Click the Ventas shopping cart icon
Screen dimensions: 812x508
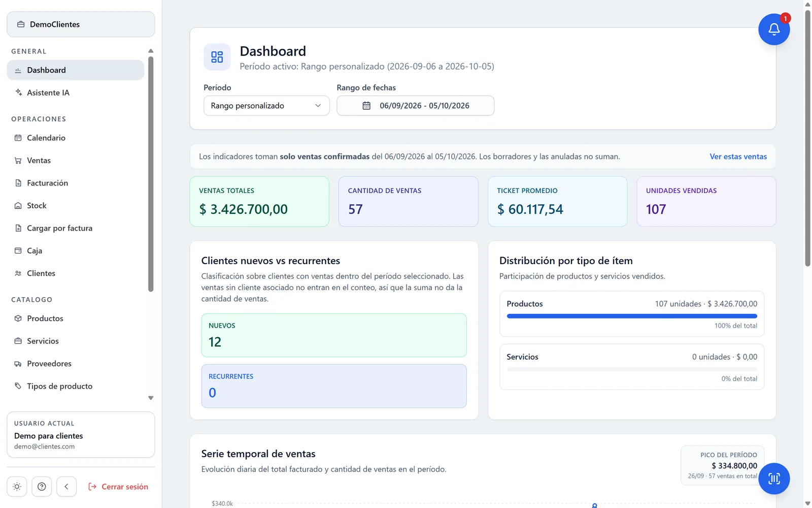(x=18, y=161)
